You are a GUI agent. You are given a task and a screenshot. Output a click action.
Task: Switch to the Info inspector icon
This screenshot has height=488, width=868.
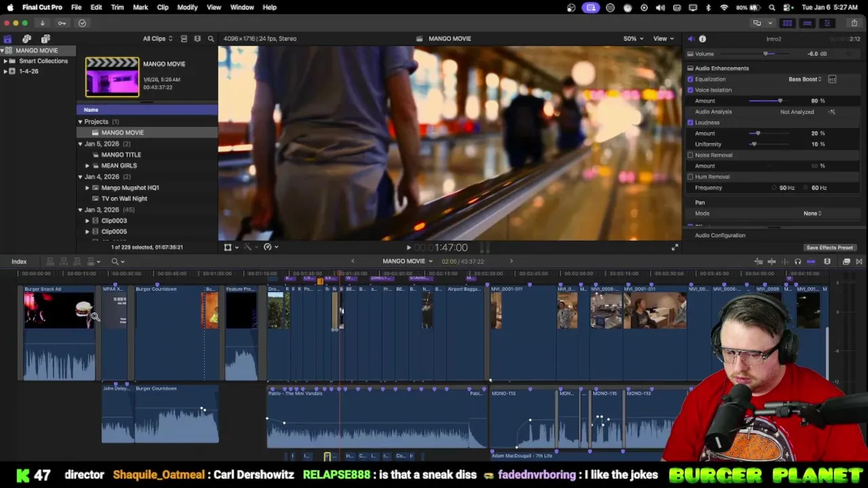[x=703, y=39]
